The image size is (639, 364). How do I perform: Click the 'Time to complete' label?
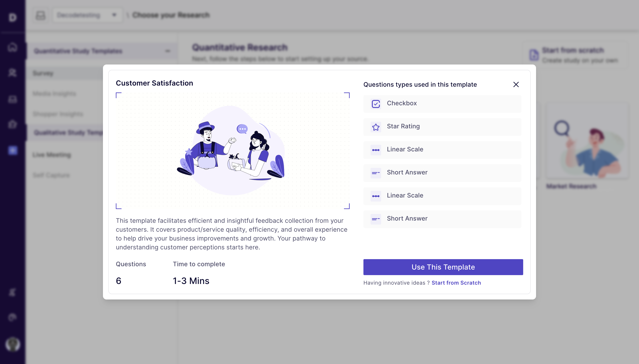pyautogui.click(x=199, y=264)
